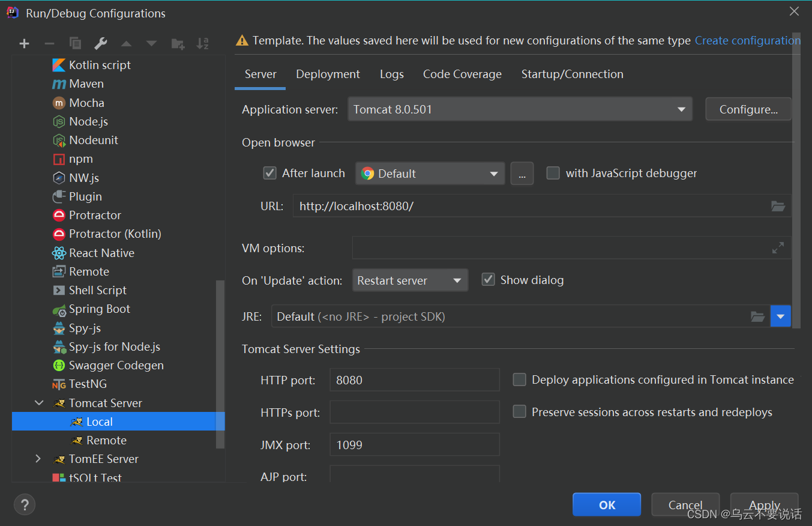The height and width of the screenshot is (526, 812).
Task: Remove configuration with the minus icon
Action: (50, 43)
